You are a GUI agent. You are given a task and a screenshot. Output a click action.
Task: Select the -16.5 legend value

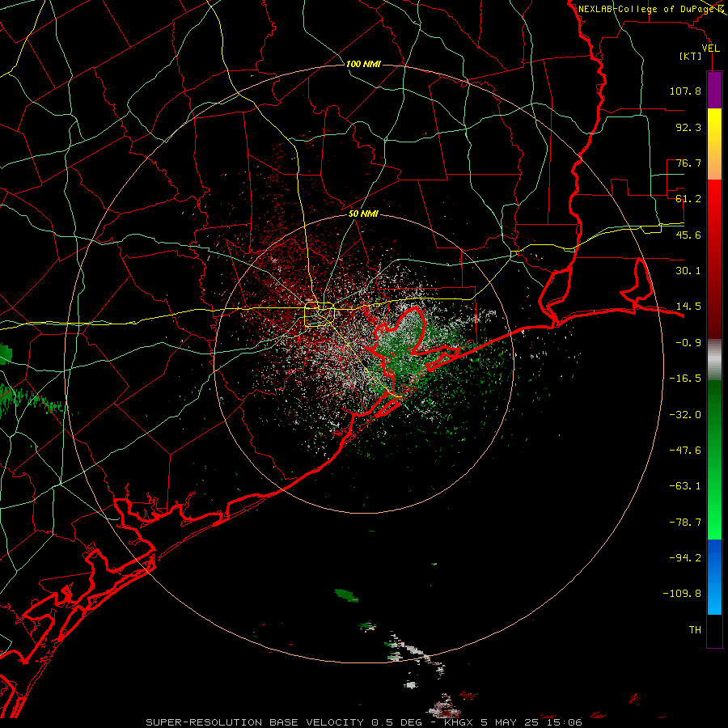685,379
